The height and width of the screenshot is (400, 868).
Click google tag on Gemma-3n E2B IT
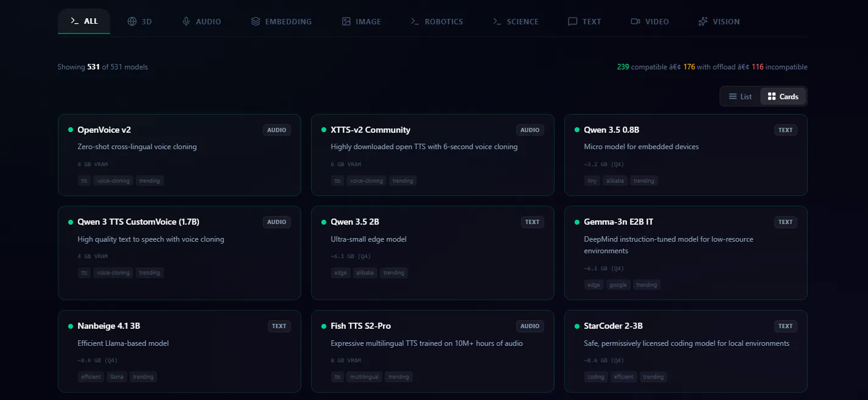point(618,285)
